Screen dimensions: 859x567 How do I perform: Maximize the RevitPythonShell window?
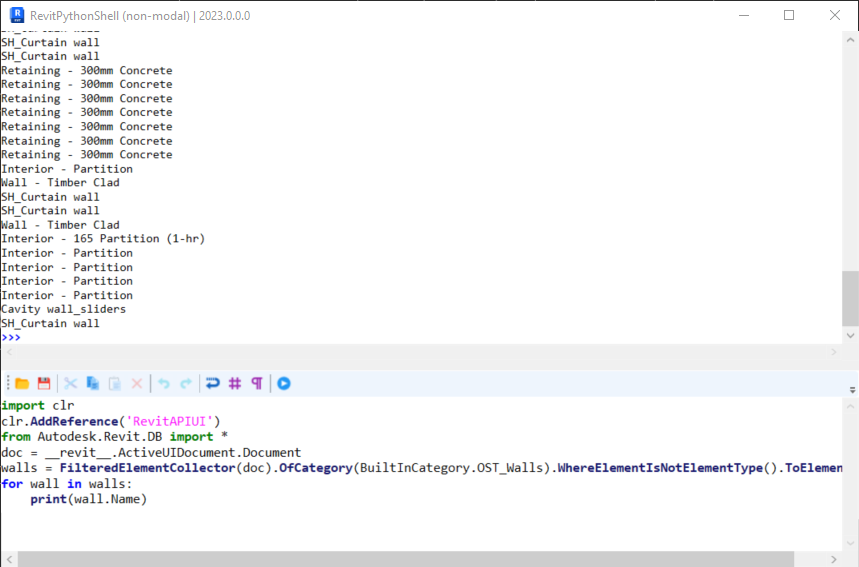pyautogui.click(x=789, y=15)
